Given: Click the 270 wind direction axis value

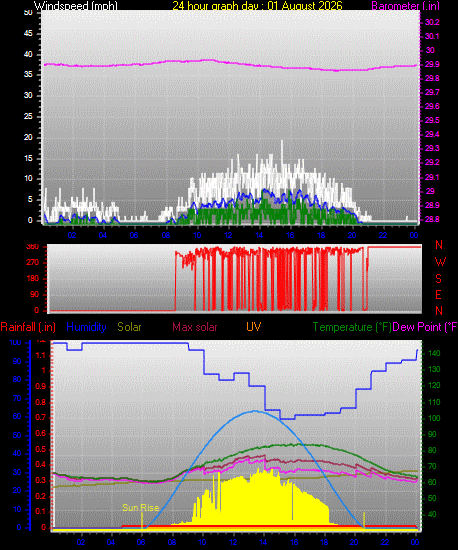Looking at the screenshot, I should [32, 263].
